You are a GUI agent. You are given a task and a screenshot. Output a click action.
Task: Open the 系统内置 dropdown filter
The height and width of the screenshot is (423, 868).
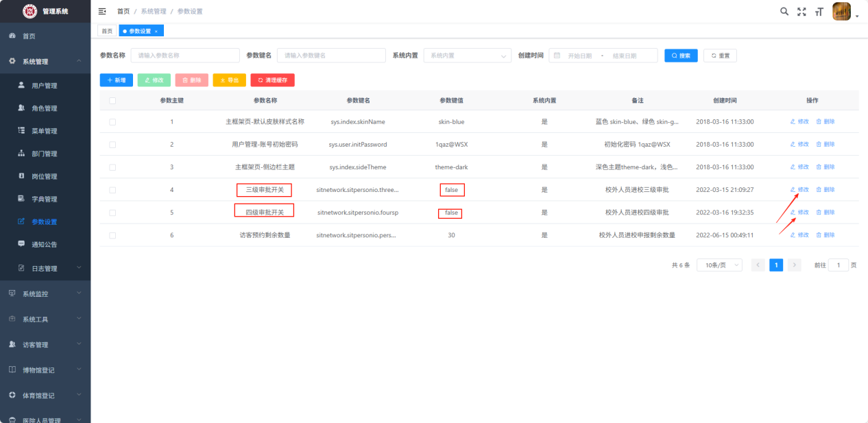[x=467, y=56]
